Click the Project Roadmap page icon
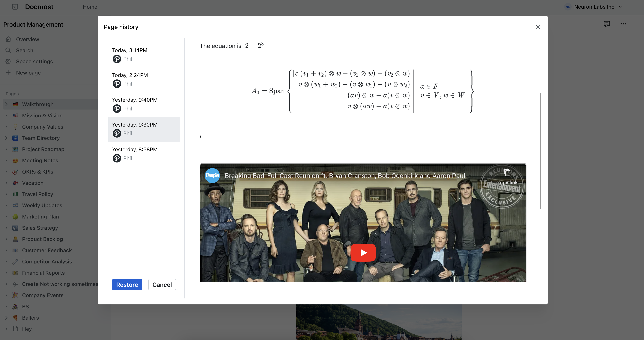The height and width of the screenshot is (340, 644). [x=15, y=149]
